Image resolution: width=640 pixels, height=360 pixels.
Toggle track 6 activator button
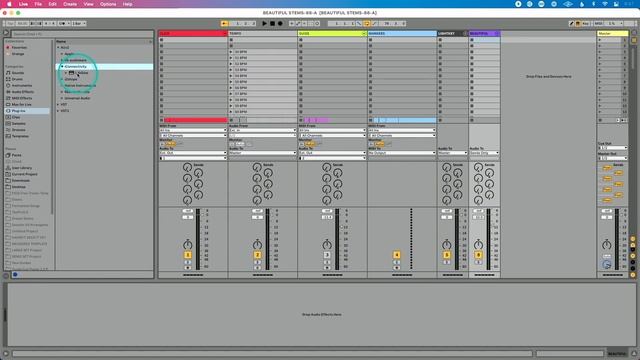pos(478,255)
